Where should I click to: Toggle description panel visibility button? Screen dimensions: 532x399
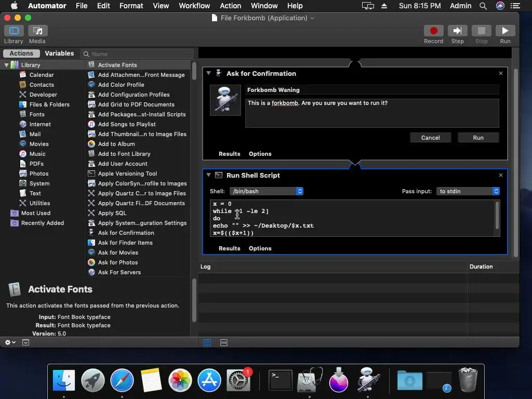pyautogui.click(x=26, y=343)
